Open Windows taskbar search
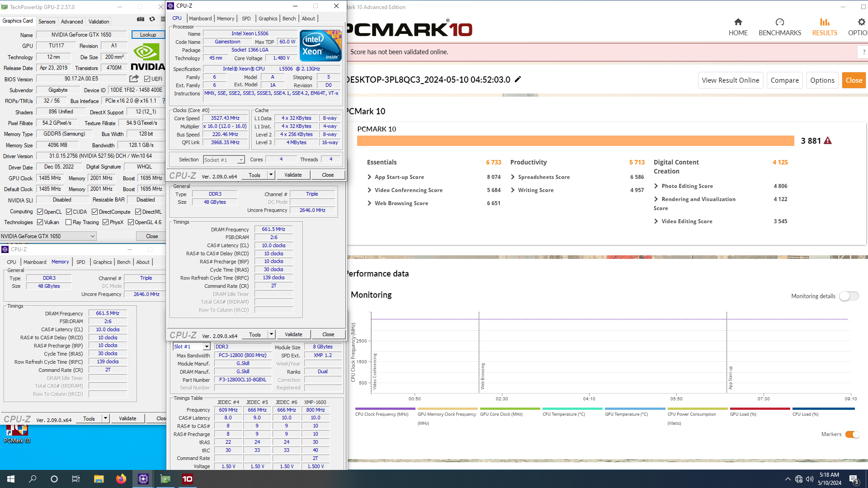 click(x=33, y=479)
